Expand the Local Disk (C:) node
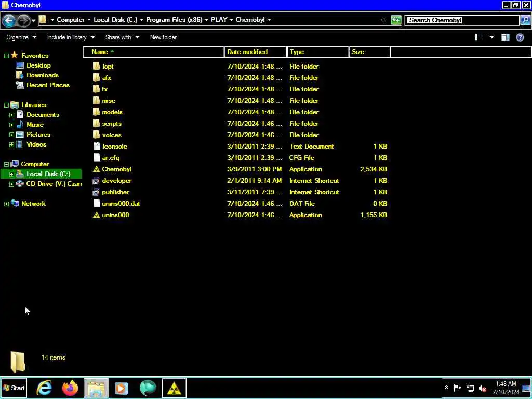The width and height of the screenshot is (532, 399). pyautogui.click(x=11, y=174)
